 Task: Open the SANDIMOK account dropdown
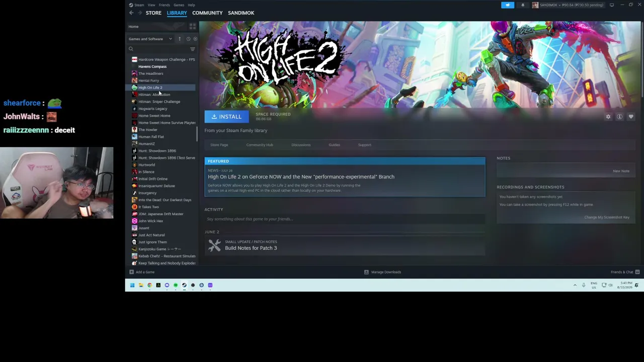[572, 5]
